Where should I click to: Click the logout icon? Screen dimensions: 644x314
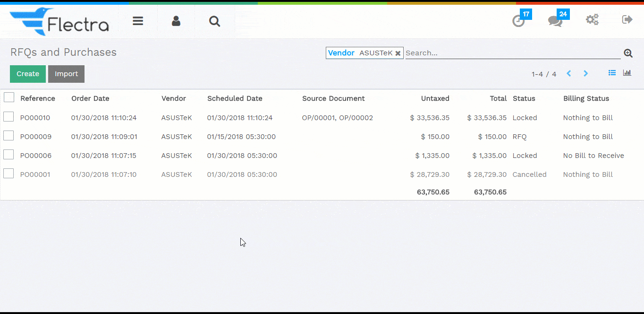click(x=627, y=20)
